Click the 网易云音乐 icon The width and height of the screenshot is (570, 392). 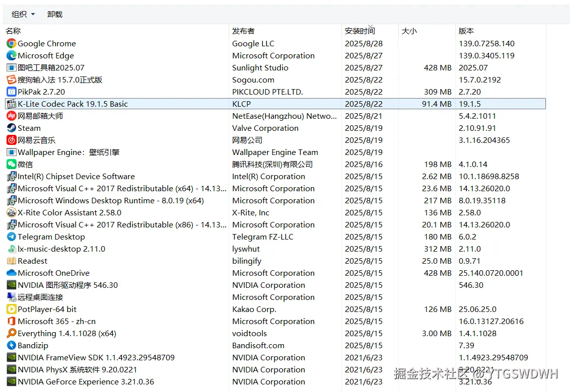[x=11, y=140]
